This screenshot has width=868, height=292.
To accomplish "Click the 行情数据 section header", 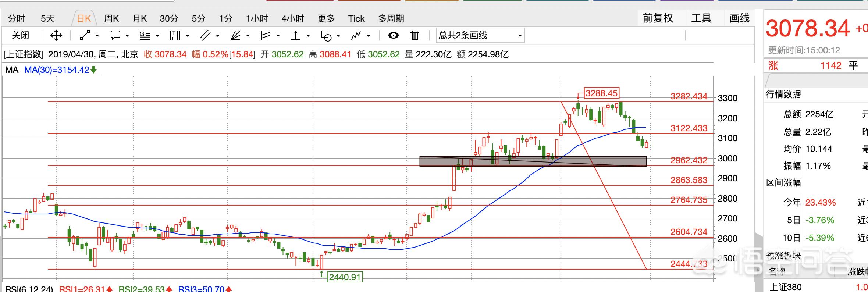I will (783, 95).
